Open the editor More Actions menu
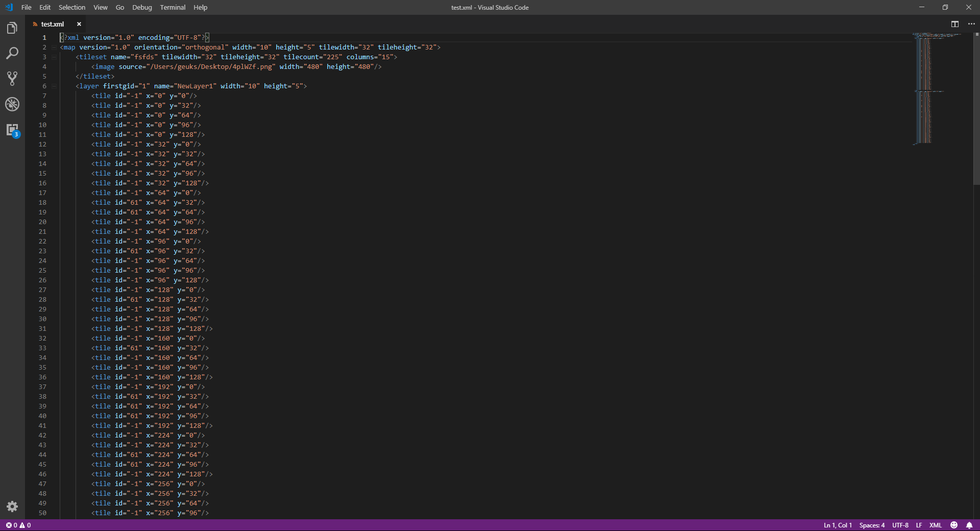Viewport: 980px width, 531px height. (x=971, y=24)
